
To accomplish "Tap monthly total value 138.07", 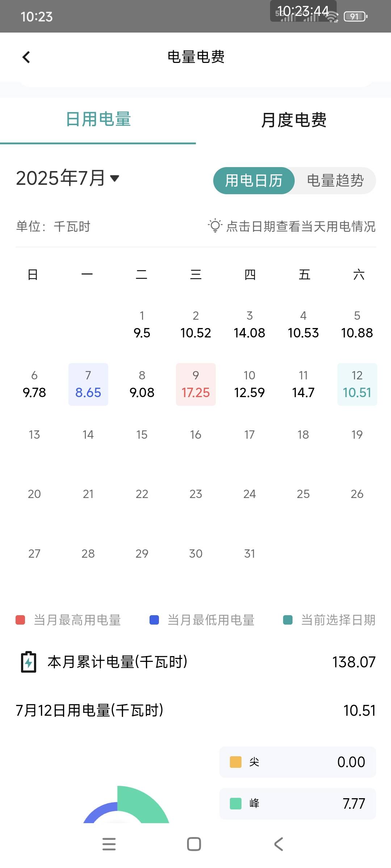I will click(354, 662).
